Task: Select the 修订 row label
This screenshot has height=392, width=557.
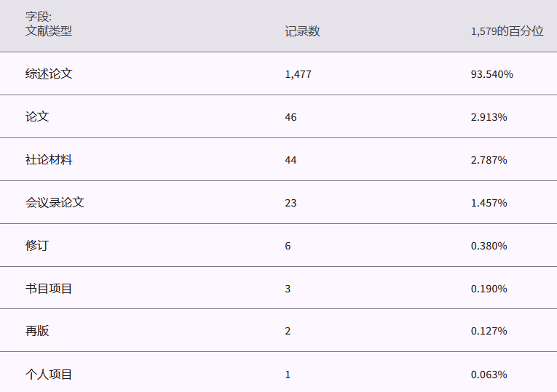Action: pyautogui.click(x=37, y=245)
